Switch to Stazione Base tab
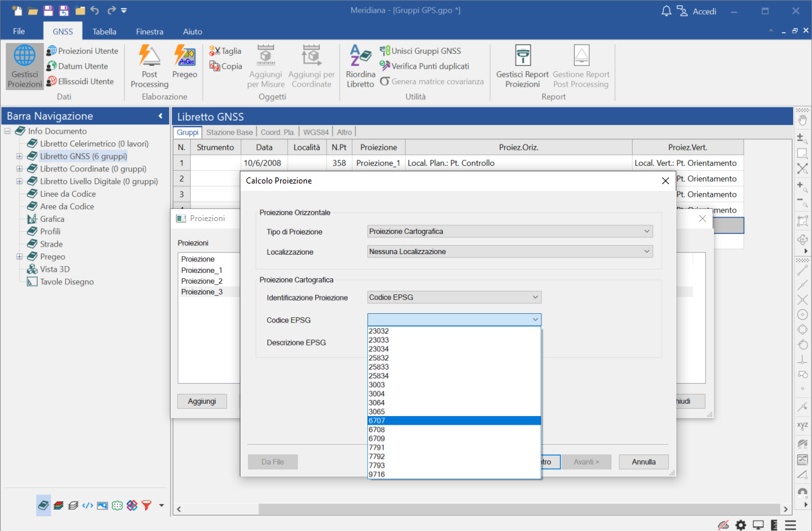812x531 pixels. 230,132
